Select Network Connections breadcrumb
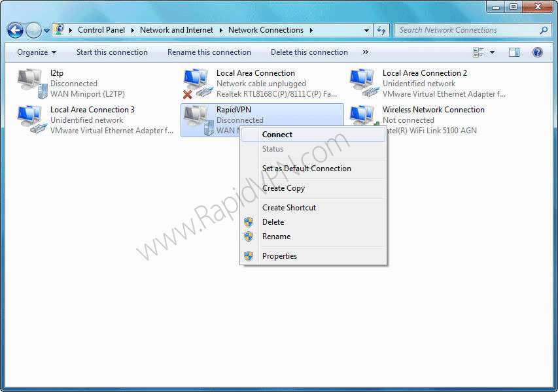Screen dimensions: 558x392 [266, 30]
